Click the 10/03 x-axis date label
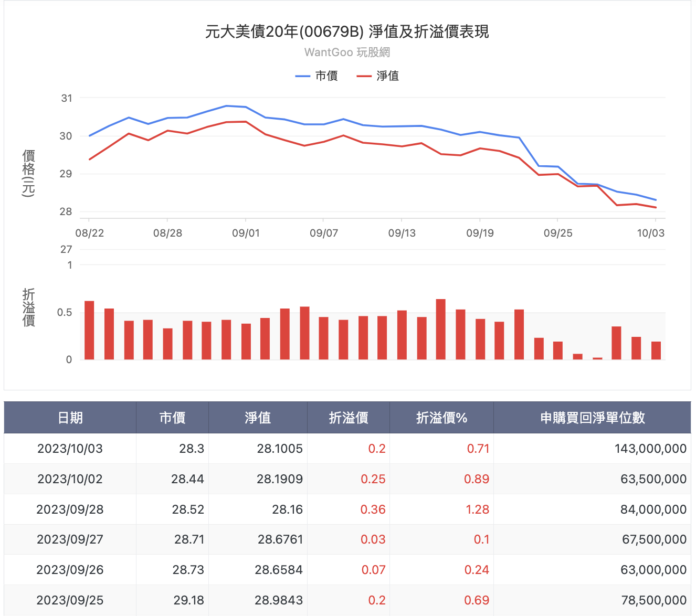The height and width of the screenshot is (616, 696). point(651,233)
